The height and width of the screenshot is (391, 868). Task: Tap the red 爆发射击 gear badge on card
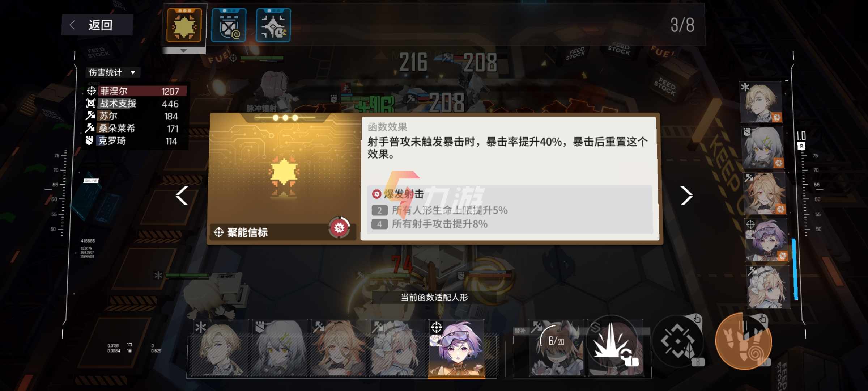pyautogui.click(x=339, y=228)
